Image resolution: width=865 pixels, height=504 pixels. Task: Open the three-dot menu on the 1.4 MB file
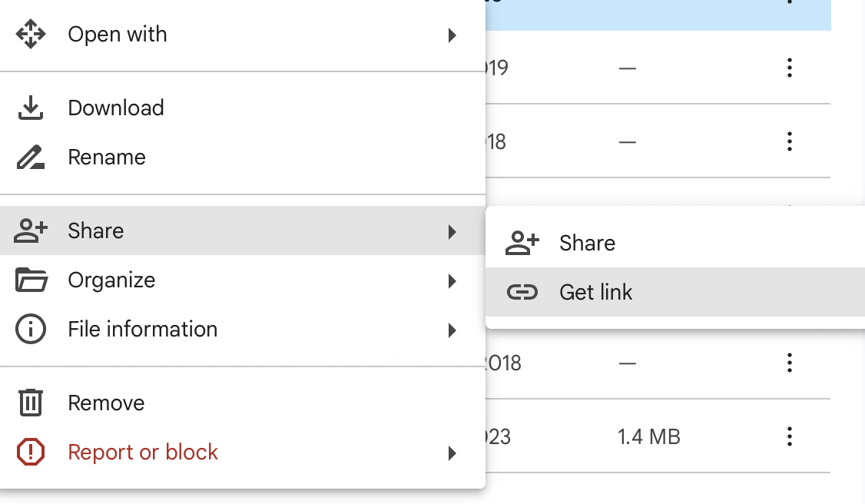pyautogui.click(x=789, y=436)
